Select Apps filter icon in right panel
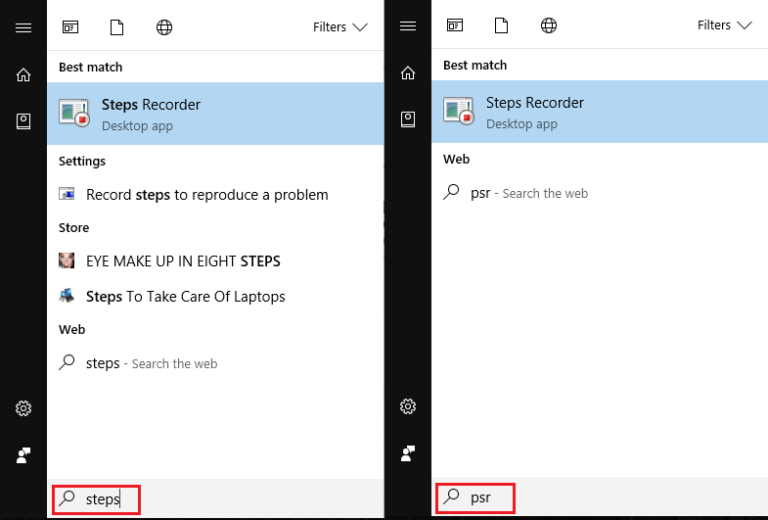This screenshot has width=768, height=520. 455,25
